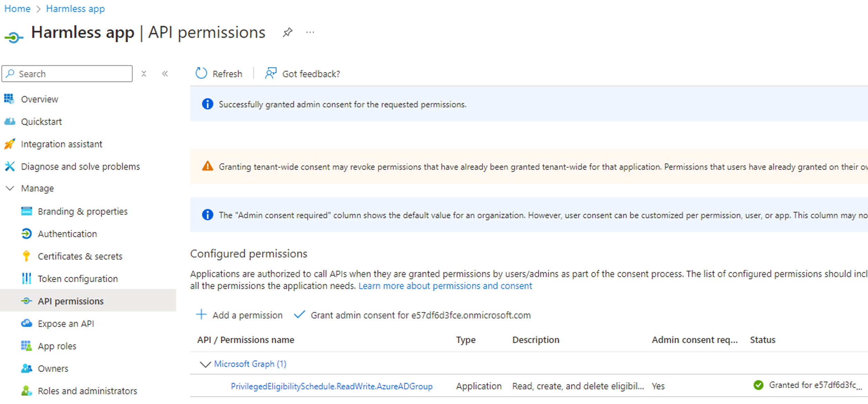Open PrivilegedEligibilitySchedule.ReadWrite.AzureADGroup permission

(x=332, y=386)
